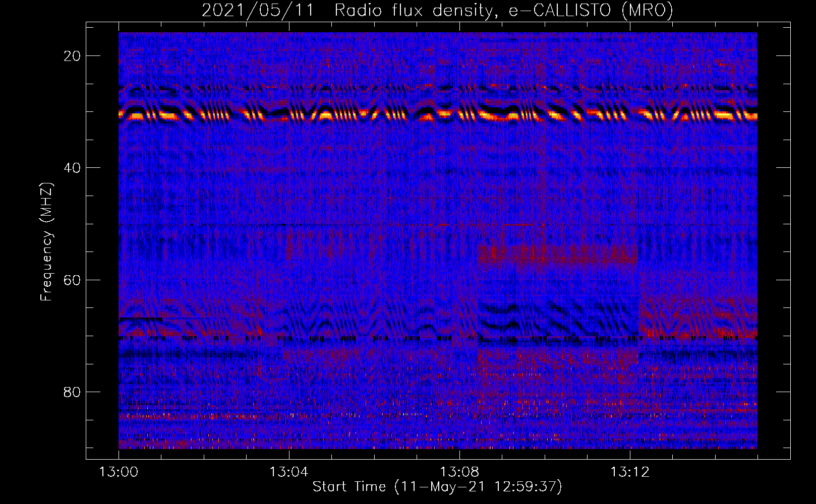The height and width of the screenshot is (504, 816).
Task: Click the 13:08 time tick label
Action: point(459,472)
